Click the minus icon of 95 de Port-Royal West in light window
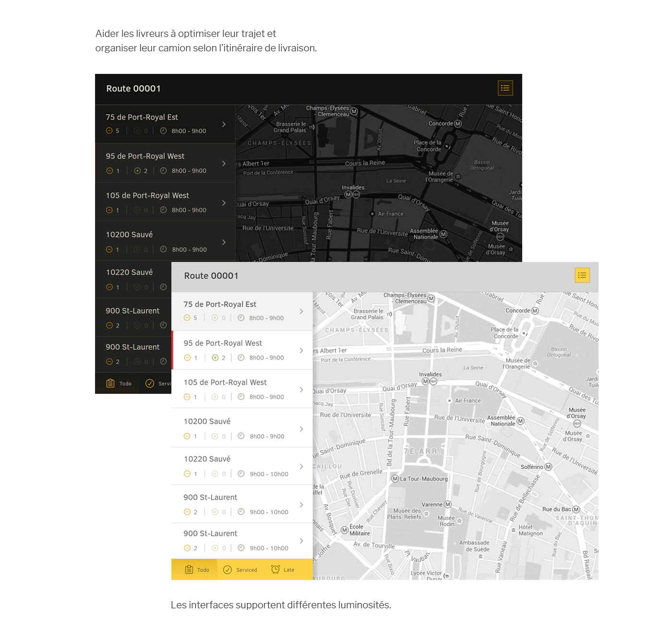Image resolution: width=672 pixels, height=627 pixels. point(188,357)
